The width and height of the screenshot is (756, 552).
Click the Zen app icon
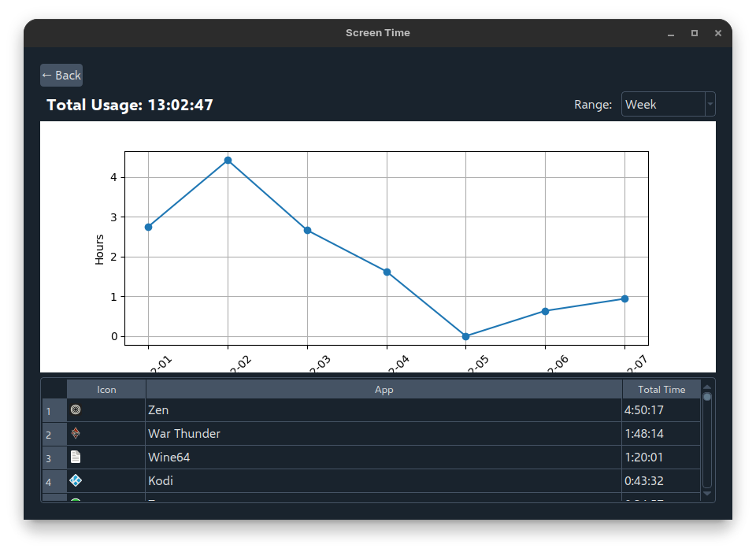click(x=76, y=409)
